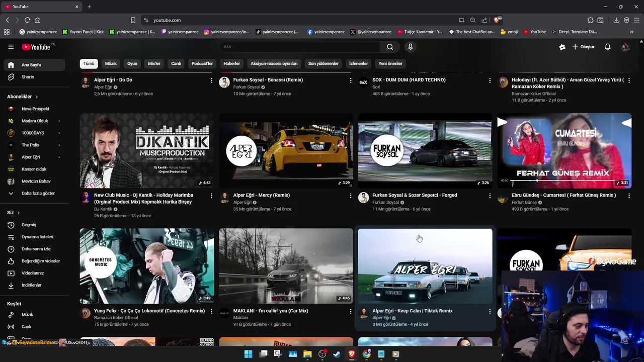Play Ebru Gündeş Cumartesi remix thumbnail

point(565,151)
